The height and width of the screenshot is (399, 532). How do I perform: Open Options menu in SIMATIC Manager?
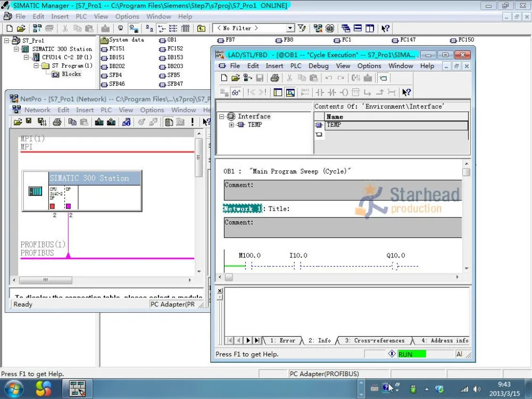point(127,16)
